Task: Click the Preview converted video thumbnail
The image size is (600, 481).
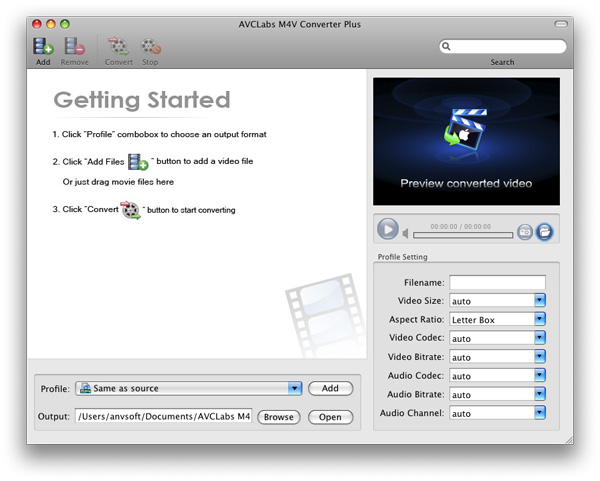Action: 466,141
